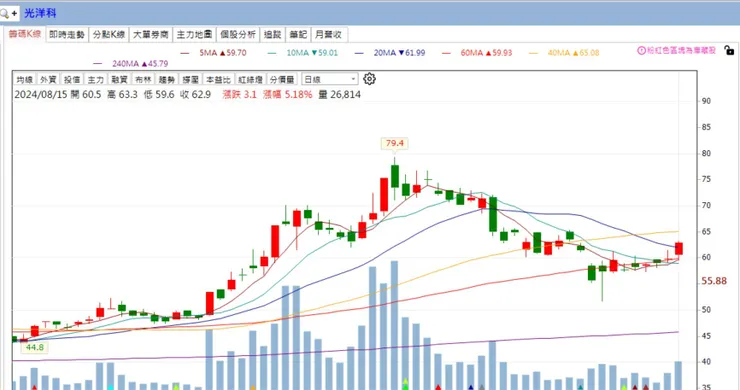This screenshot has width=740, height=390.
Task: Click the 90 price axis label
Action: 706,101
